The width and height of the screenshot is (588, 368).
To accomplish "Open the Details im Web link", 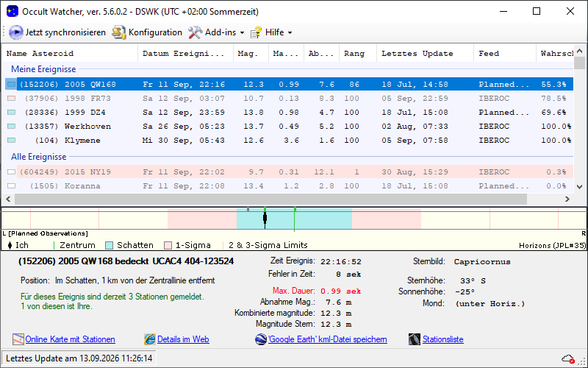I will click(x=183, y=339).
